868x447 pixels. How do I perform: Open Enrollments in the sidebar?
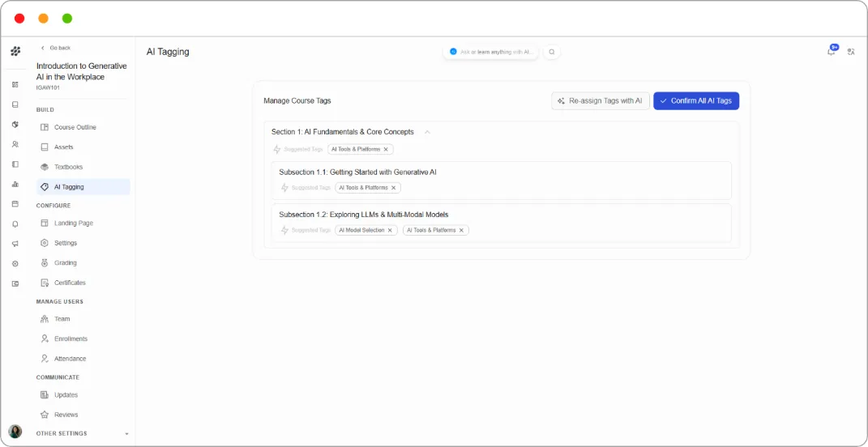click(x=83, y=338)
